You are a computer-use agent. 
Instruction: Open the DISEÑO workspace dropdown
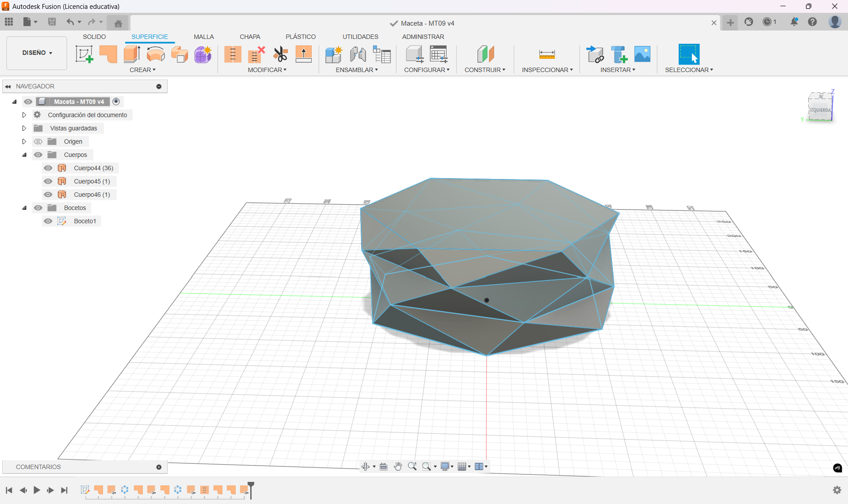[x=37, y=53]
